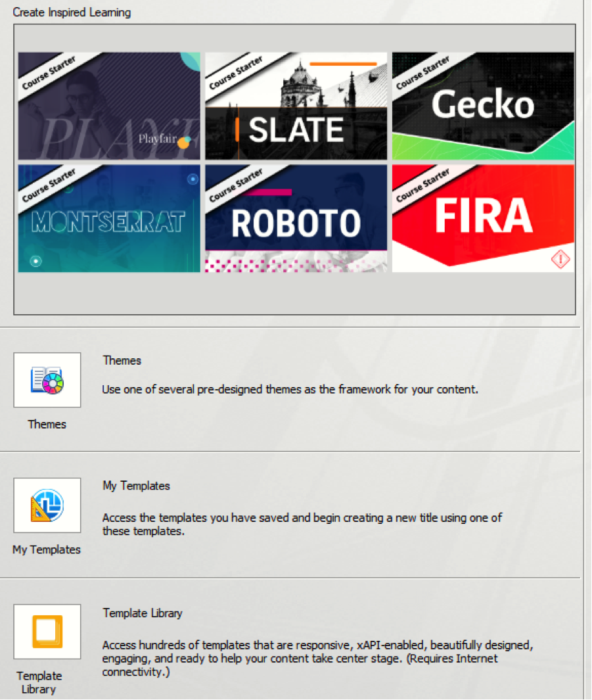Click the Themes section heading

(122, 360)
